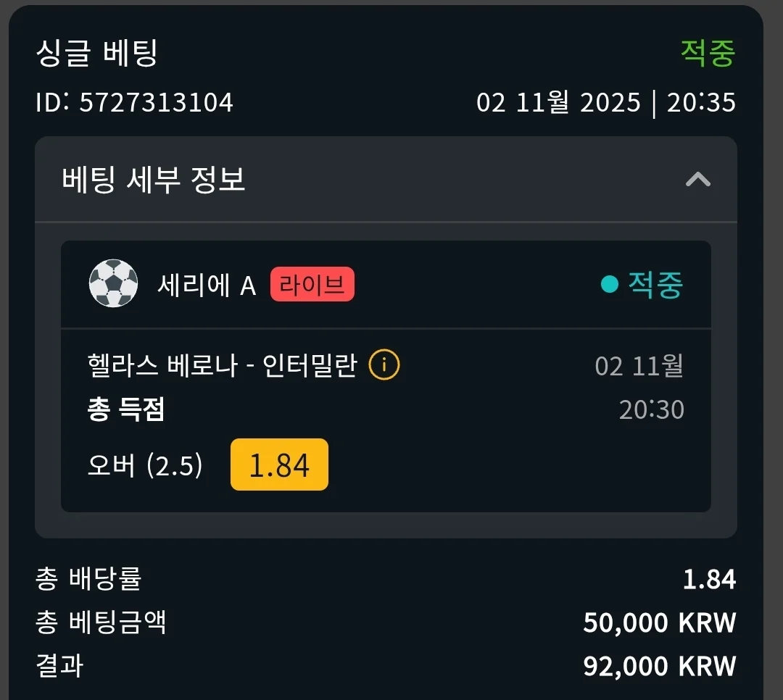Open match info icon beside 인터밀란
This screenshot has height=700, width=783.
(x=384, y=365)
